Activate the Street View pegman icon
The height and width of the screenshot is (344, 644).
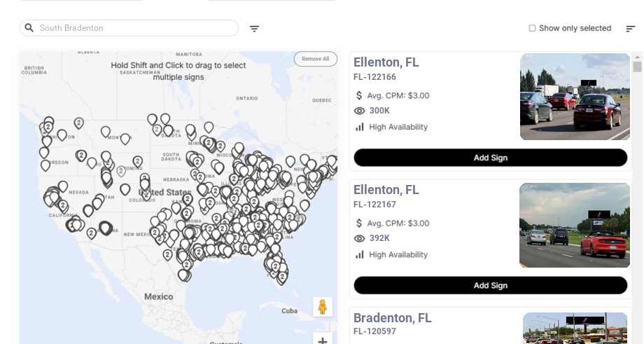[x=322, y=307]
